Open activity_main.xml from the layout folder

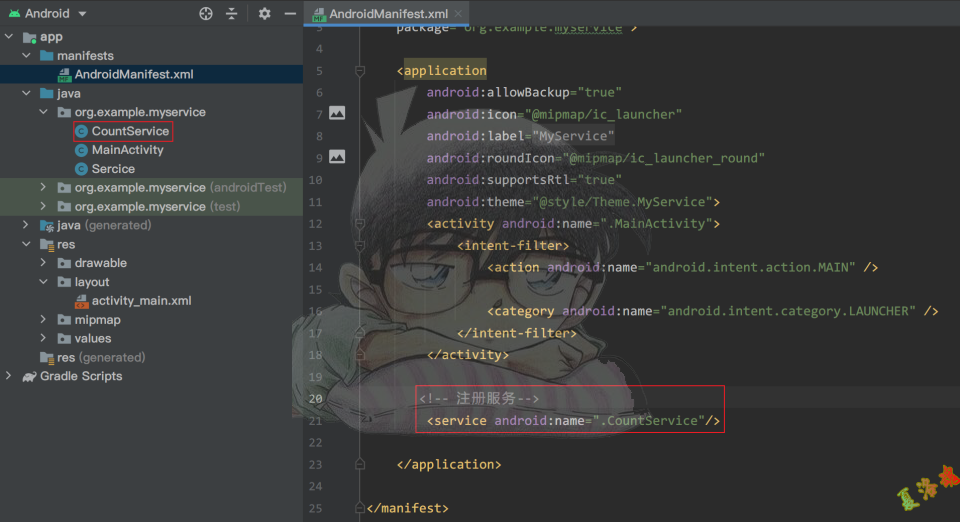pyautogui.click(x=140, y=301)
